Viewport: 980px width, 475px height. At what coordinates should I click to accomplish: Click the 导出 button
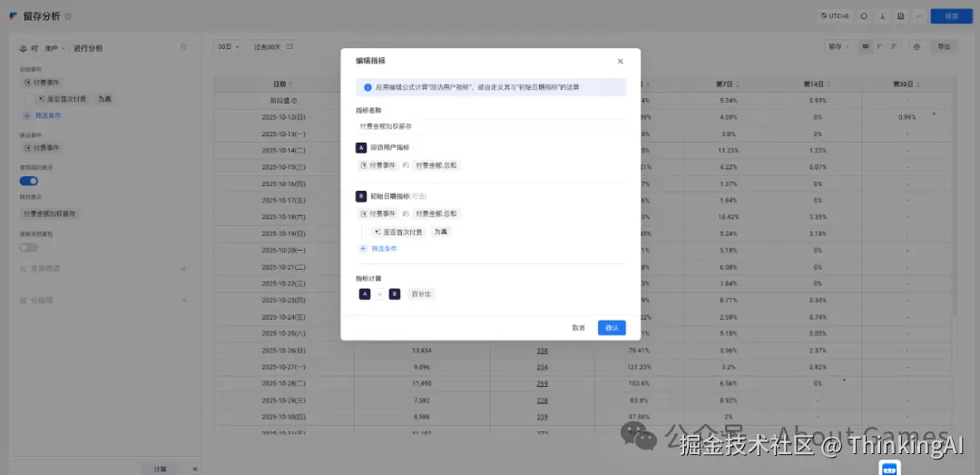tap(944, 46)
